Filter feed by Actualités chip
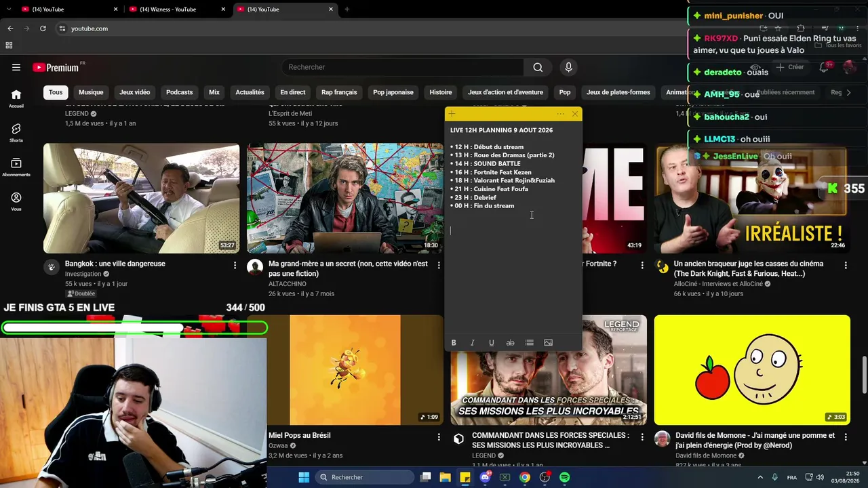 pyautogui.click(x=250, y=92)
